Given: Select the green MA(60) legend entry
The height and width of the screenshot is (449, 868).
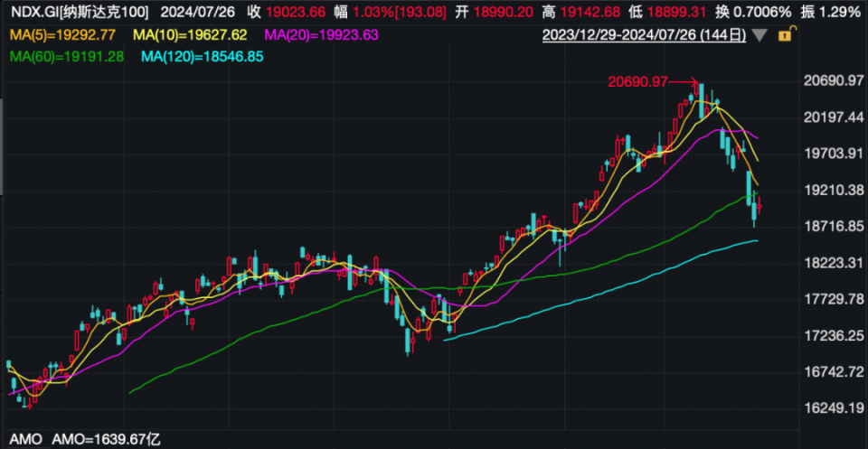Looking at the screenshot, I should pyautogui.click(x=66, y=57).
